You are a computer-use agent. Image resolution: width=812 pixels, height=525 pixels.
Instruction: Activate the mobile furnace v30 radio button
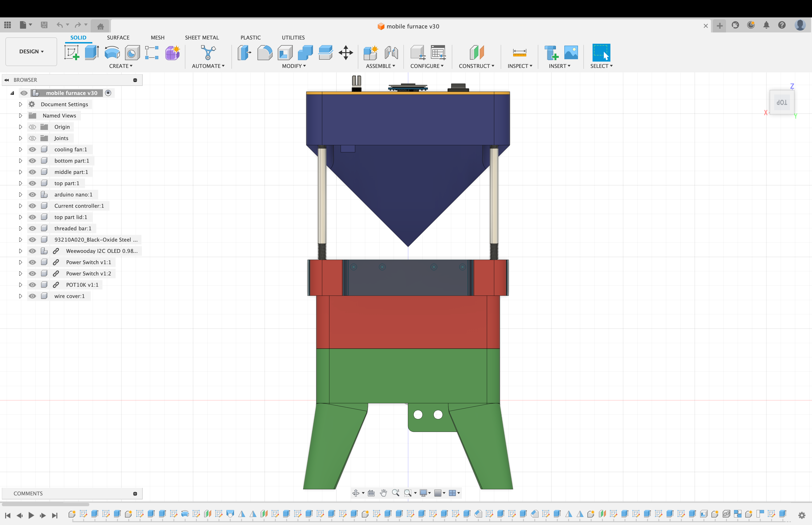coord(108,93)
